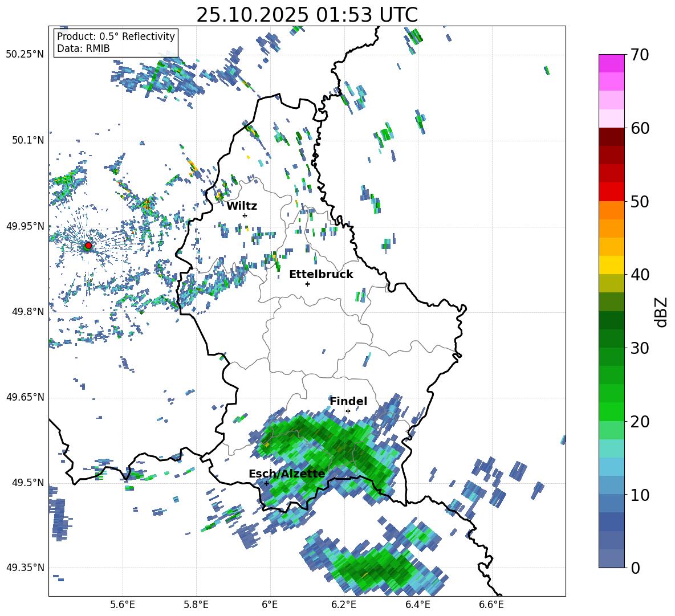Click the 50 tick on the colorbar
The width and height of the screenshot is (675, 616).
tap(640, 201)
